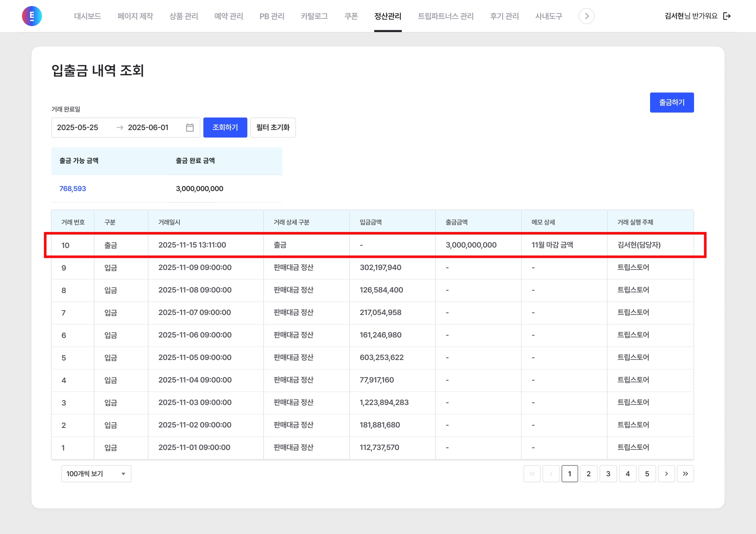Click the logout icon next to username
Viewport: 756px width, 534px height.
tap(727, 16)
